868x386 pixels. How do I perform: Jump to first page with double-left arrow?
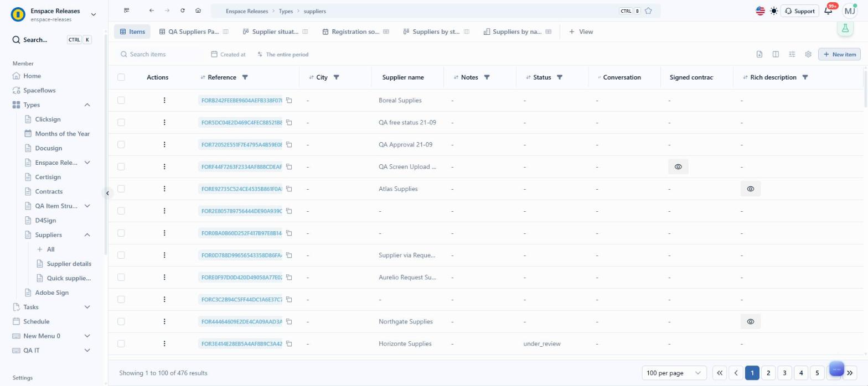point(719,373)
